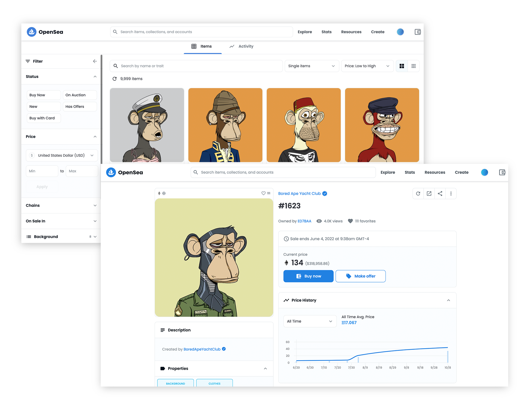Click the external link icon on NFT #1623
This screenshot has width=532, height=409.
429,194
